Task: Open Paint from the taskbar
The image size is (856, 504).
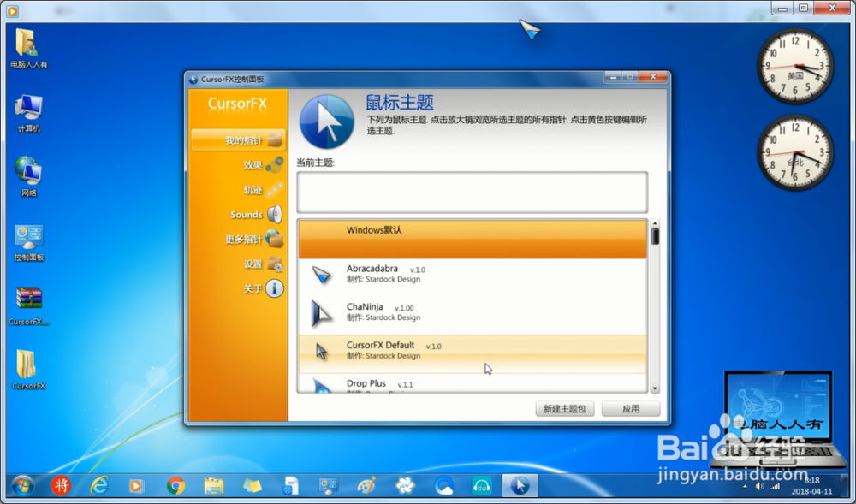Action: pyautogui.click(x=367, y=485)
